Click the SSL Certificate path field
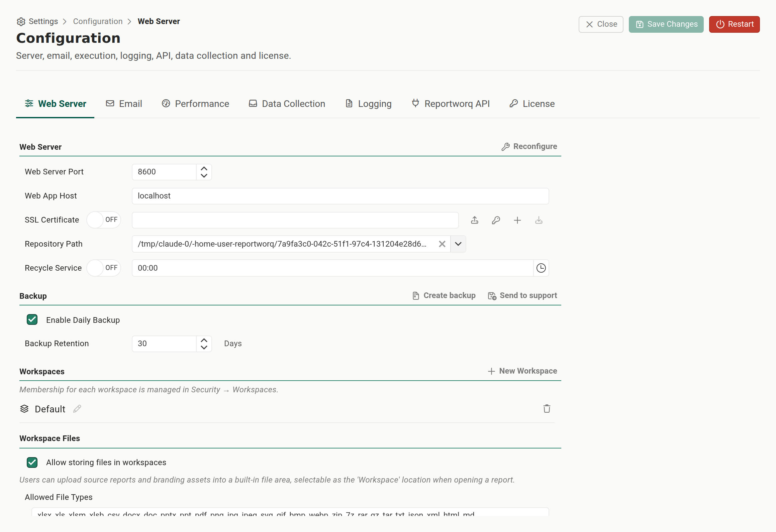The image size is (776, 532). (295, 220)
